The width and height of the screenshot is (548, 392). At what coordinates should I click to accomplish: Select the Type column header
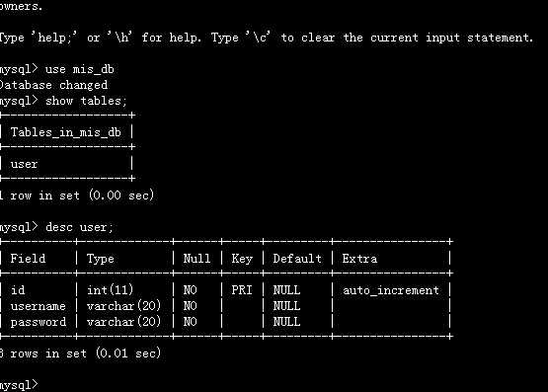pos(101,259)
